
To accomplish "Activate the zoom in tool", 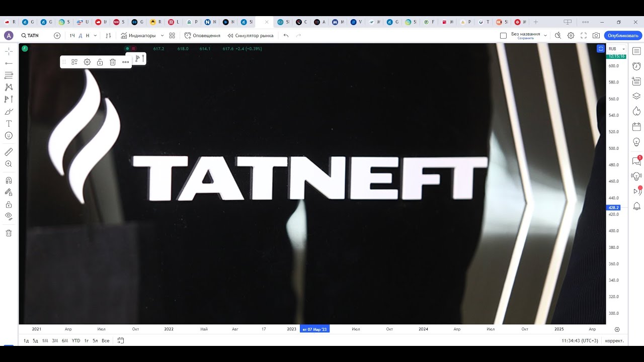I will (9, 164).
